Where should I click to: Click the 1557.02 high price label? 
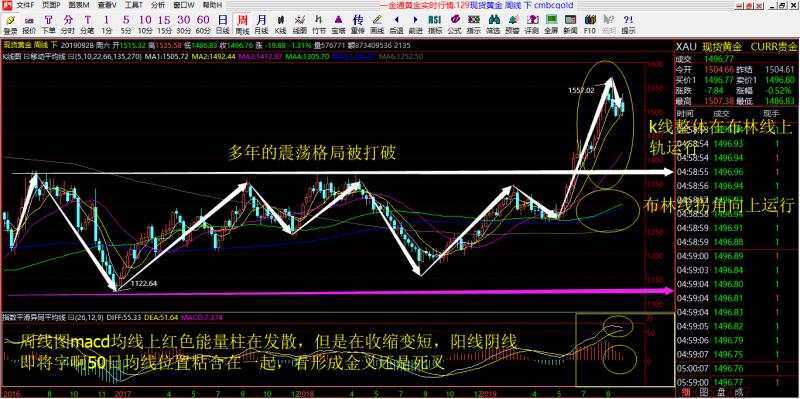click(x=581, y=90)
